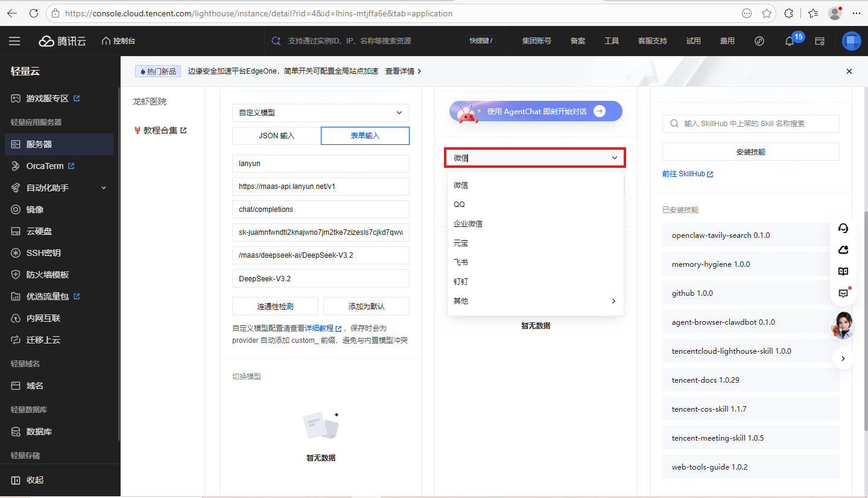The image size is (868, 498).
Task: Open 查看详情 banner link
Action: pyautogui.click(x=403, y=71)
